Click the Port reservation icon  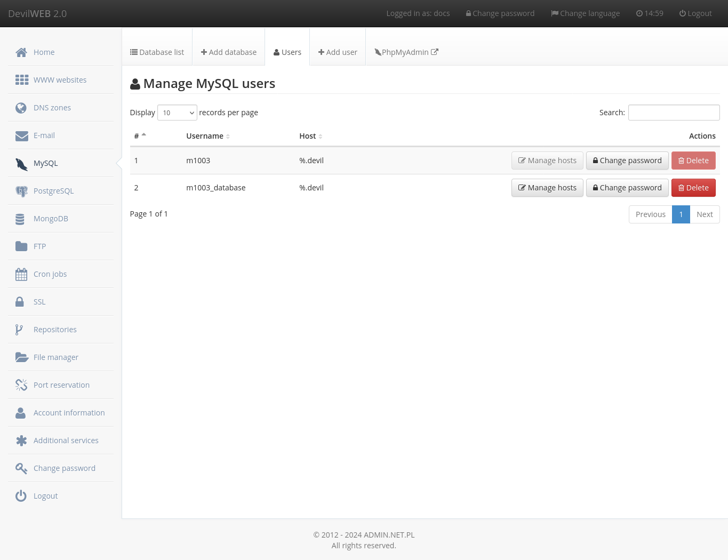[x=21, y=385]
